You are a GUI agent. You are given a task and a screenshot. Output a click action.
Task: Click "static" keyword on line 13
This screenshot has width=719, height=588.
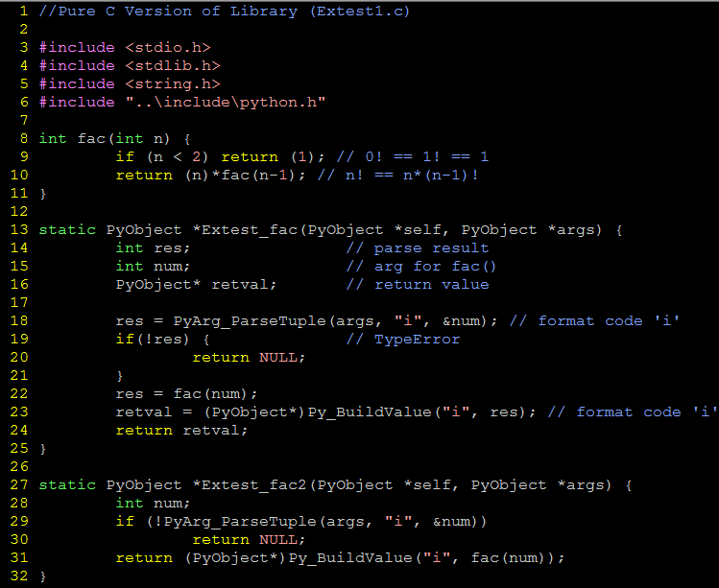tap(67, 229)
